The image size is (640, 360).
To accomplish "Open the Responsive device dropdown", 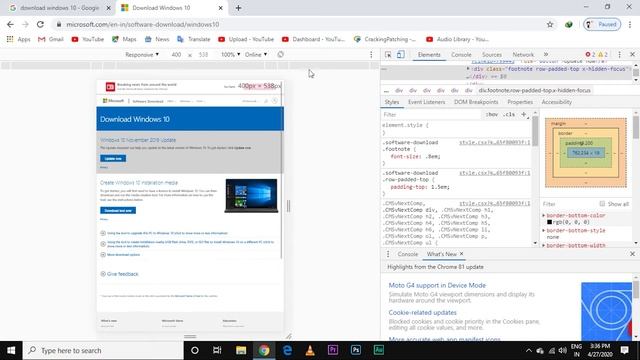I will tap(142, 54).
